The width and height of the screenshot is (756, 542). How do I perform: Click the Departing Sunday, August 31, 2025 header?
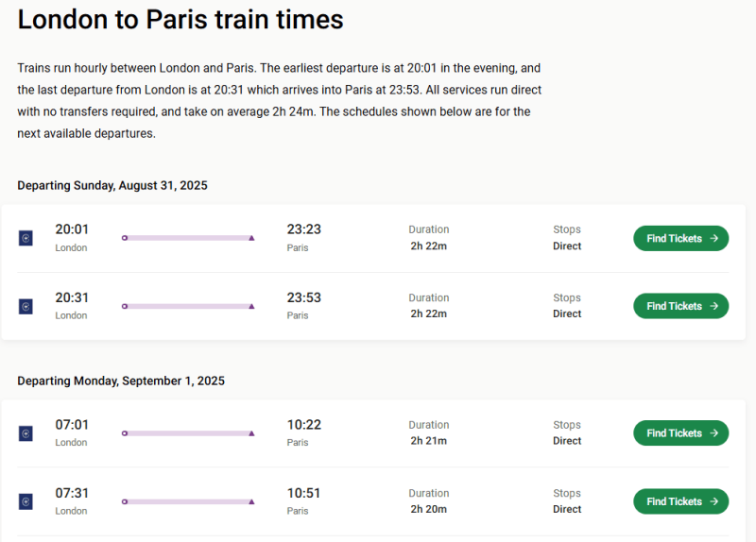pyautogui.click(x=112, y=185)
